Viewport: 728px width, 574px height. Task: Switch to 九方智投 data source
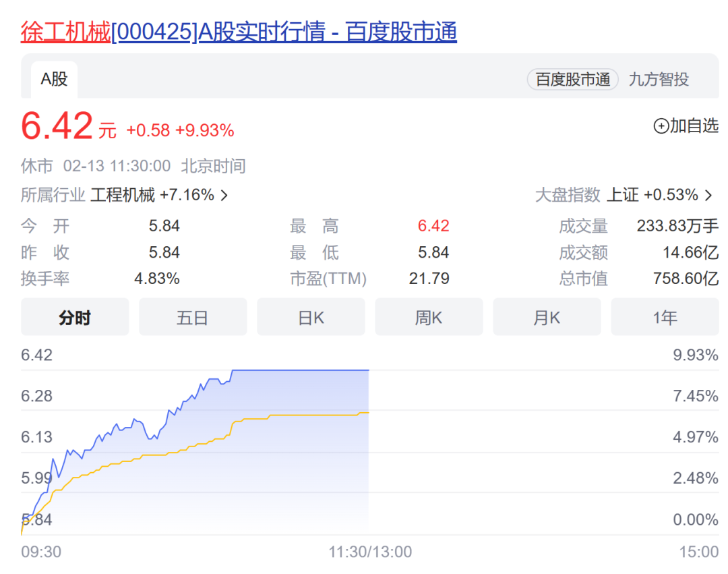click(659, 80)
